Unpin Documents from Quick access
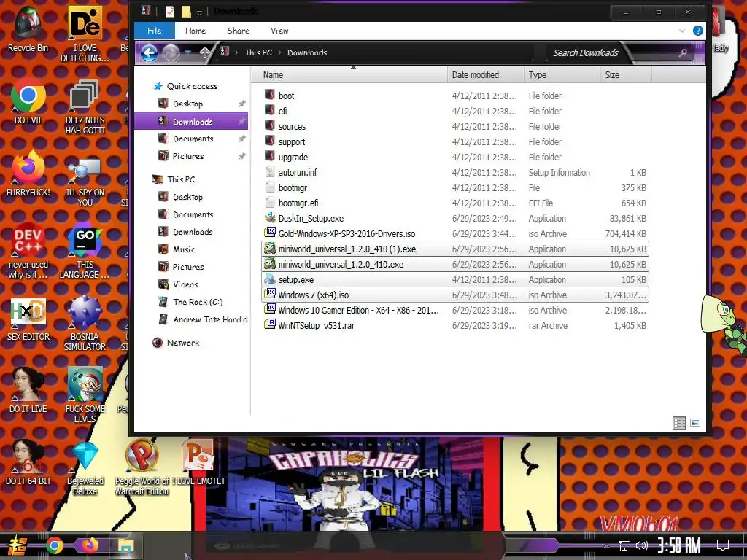 point(242,139)
